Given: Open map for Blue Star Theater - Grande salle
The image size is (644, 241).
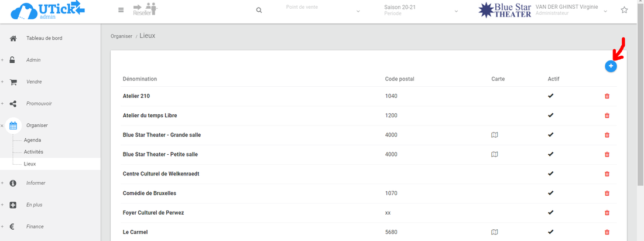Looking at the screenshot, I should click(494, 135).
